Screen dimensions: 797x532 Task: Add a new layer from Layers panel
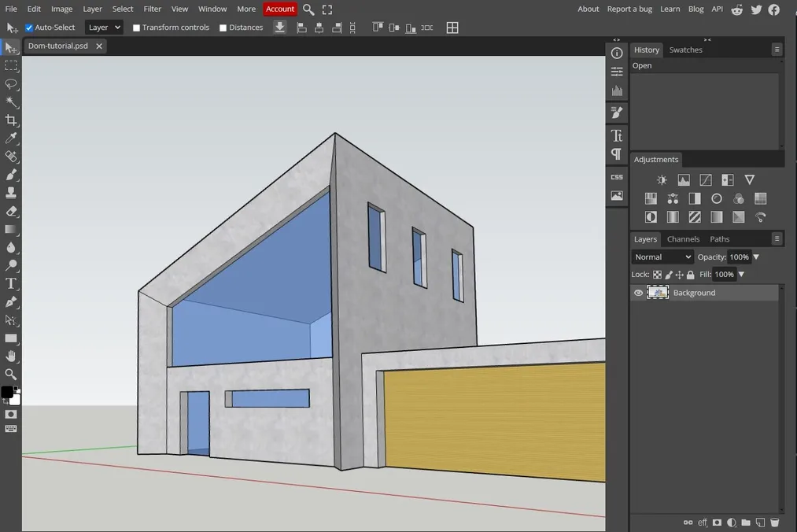[760, 522]
